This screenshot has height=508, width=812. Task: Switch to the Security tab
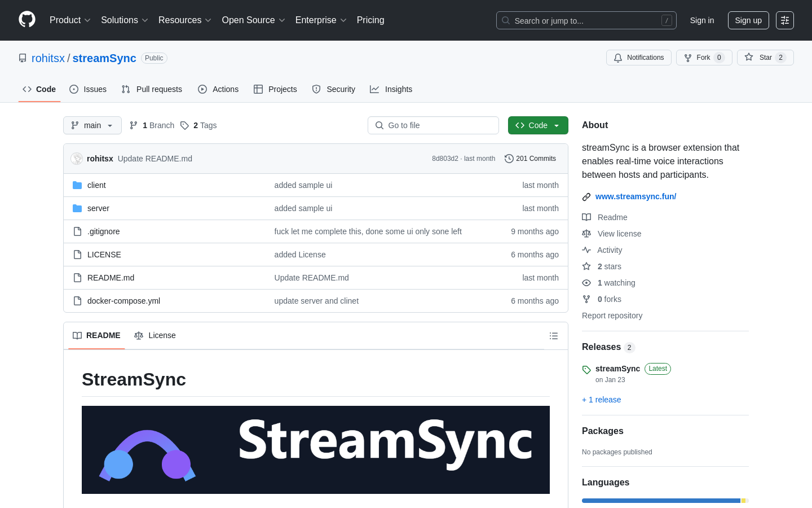(334, 89)
